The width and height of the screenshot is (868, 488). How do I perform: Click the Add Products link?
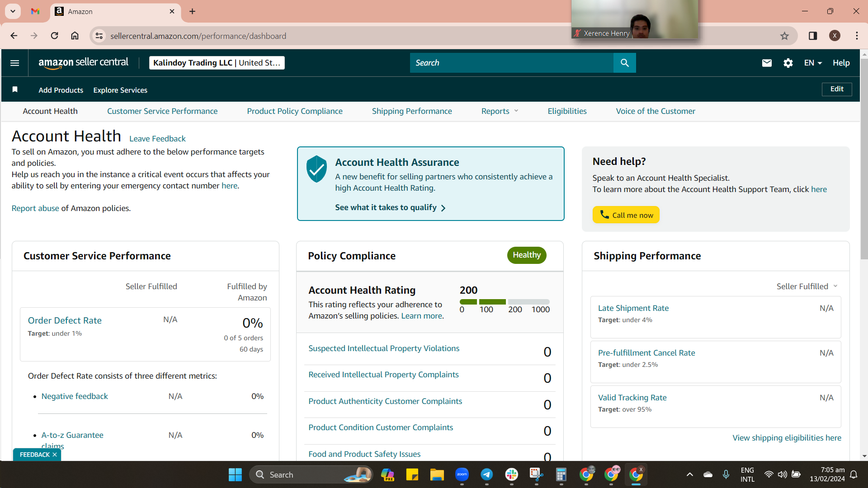point(61,90)
